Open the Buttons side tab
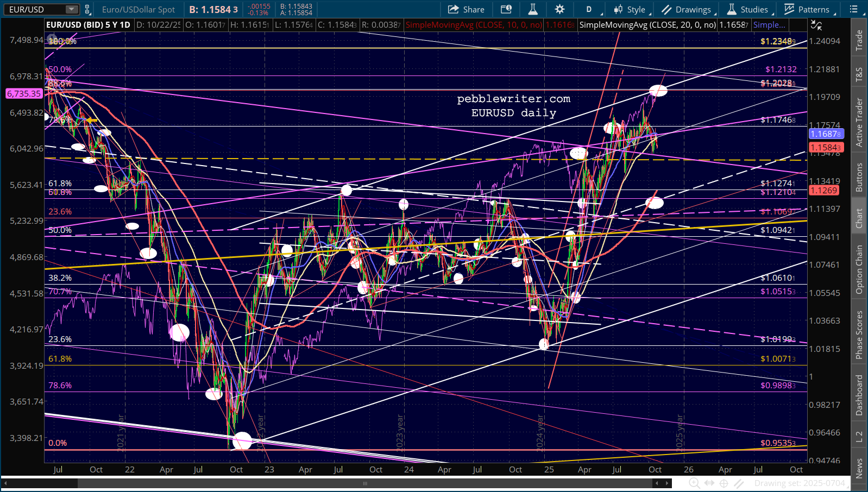The height and width of the screenshot is (492, 868). [859, 177]
